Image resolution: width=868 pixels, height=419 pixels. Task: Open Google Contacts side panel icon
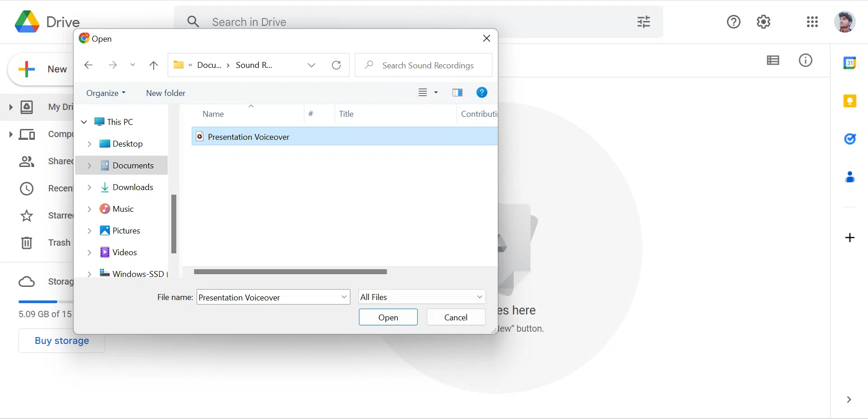click(849, 177)
